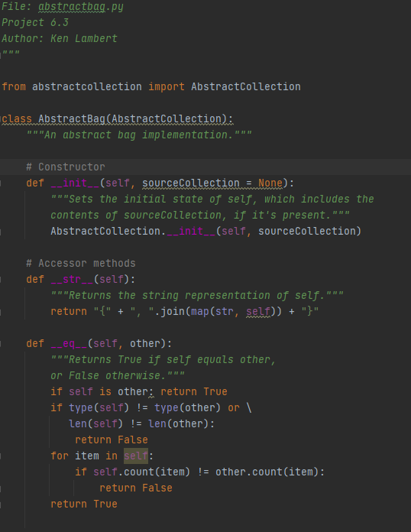This screenshot has height=532, width=411.
Task: Click the "join" call in the return statement
Action: point(172,311)
